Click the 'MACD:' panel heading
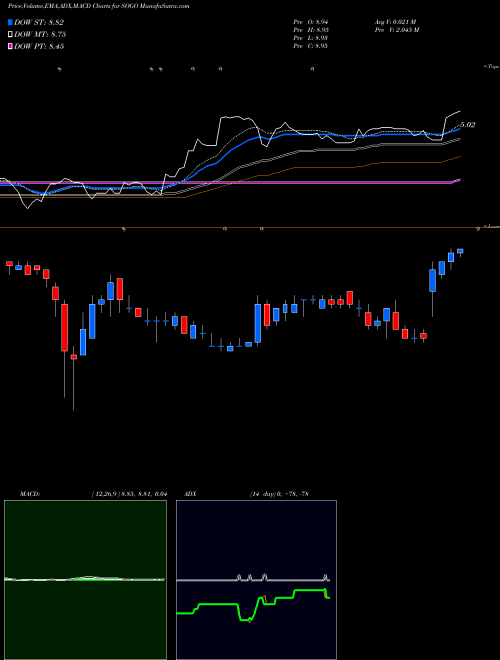This screenshot has height=660, width=500. point(29,494)
